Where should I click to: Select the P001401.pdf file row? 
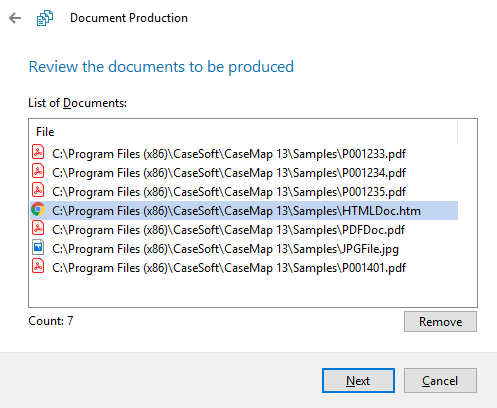coord(244,268)
